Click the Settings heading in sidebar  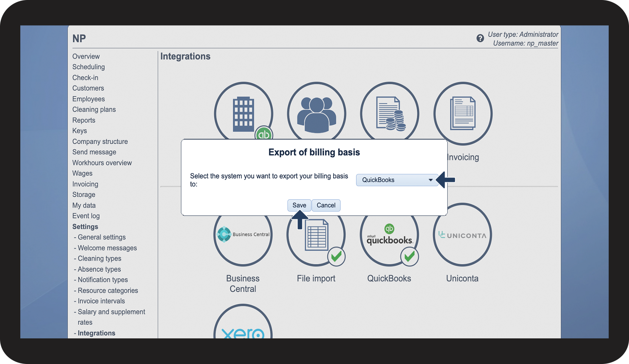85,227
